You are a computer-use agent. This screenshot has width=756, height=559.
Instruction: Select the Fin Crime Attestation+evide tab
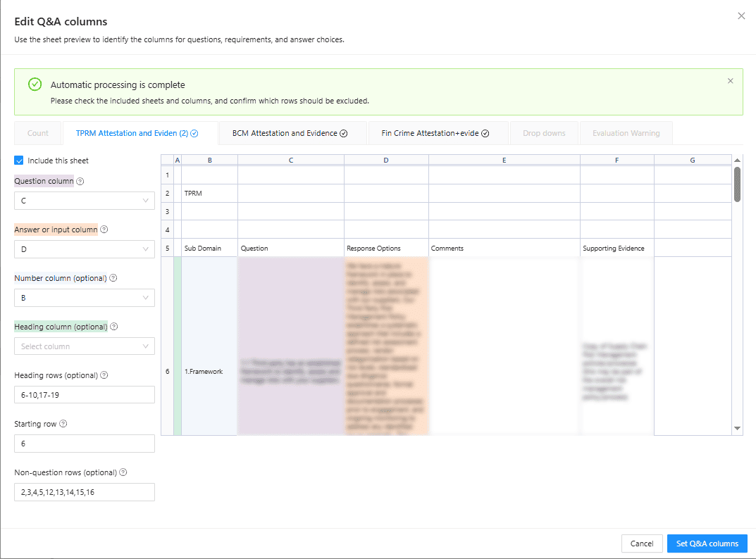[430, 133]
